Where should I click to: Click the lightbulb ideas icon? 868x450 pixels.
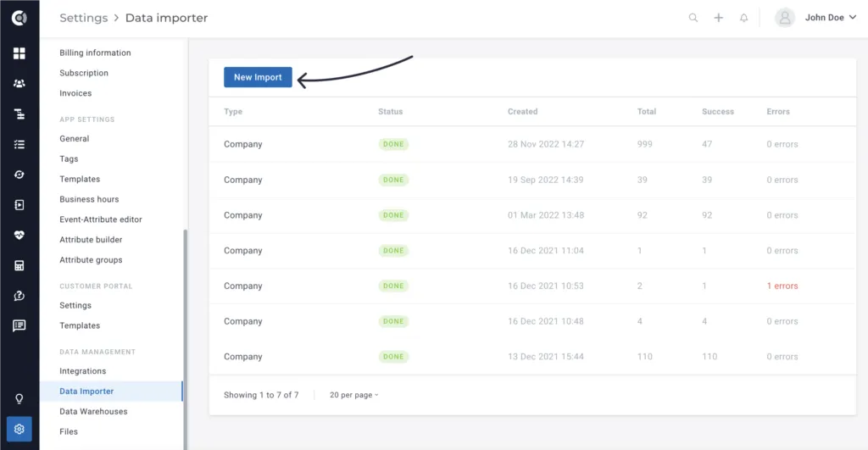pyautogui.click(x=19, y=399)
